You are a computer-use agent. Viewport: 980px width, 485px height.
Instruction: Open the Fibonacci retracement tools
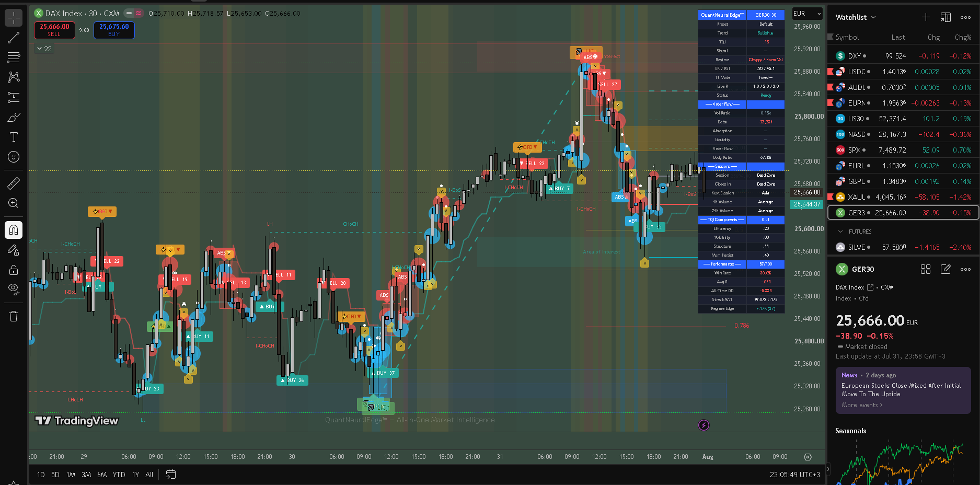tap(14, 57)
